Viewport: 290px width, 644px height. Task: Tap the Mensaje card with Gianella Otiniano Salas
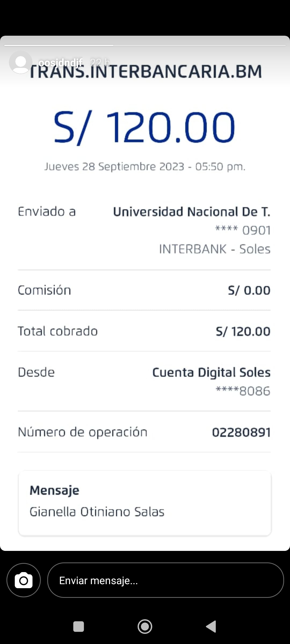[x=145, y=503]
